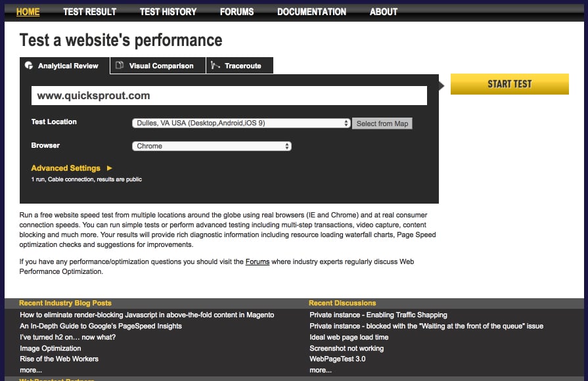
Task: Switch to the Traceroute tab
Action: pyautogui.click(x=240, y=66)
